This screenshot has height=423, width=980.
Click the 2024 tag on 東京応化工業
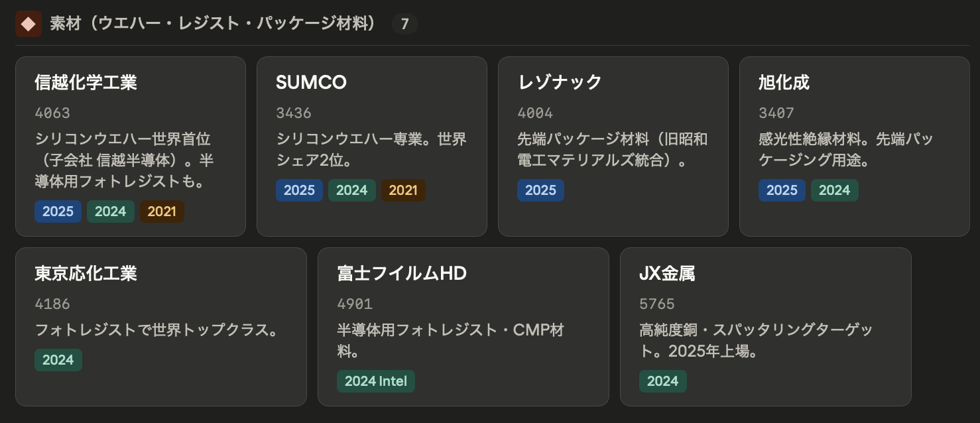click(58, 360)
